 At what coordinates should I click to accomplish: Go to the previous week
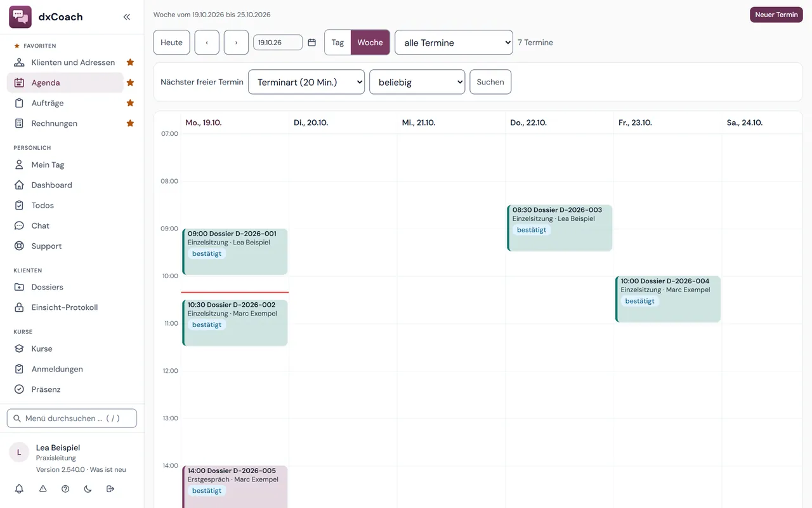(207, 43)
